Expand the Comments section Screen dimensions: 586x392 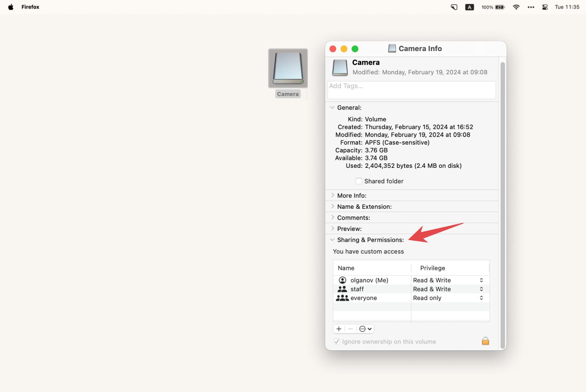(332, 217)
